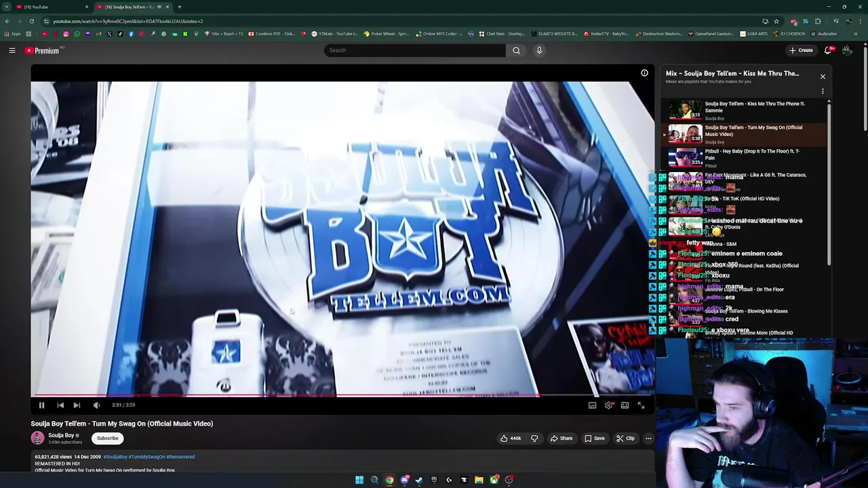
Task: Open the Vite + React + TS bookmark
Action: [224, 34]
